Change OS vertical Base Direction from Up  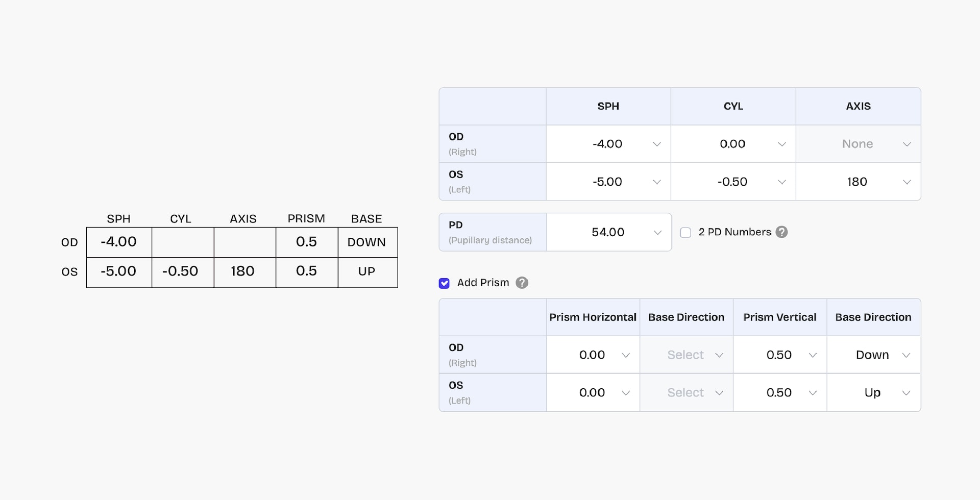(x=874, y=393)
